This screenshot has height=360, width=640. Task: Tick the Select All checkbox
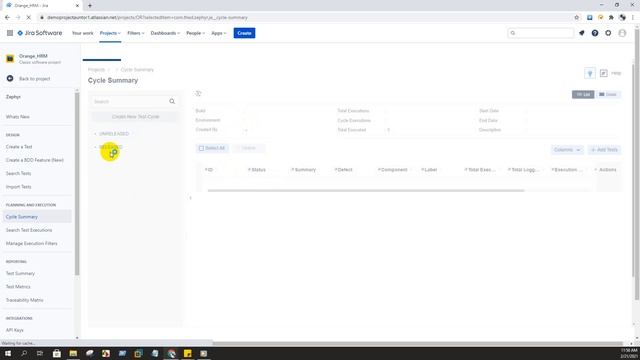pos(201,148)
